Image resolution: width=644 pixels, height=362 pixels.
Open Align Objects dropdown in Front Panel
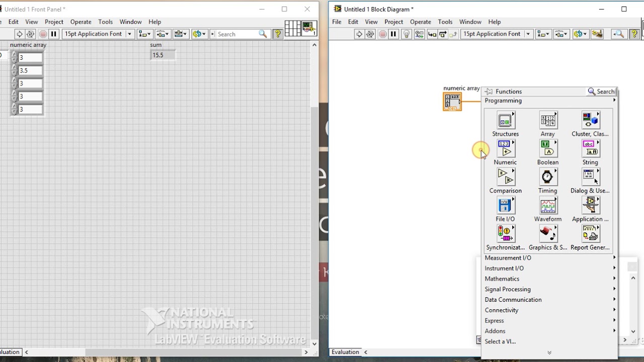coord(145,34)
